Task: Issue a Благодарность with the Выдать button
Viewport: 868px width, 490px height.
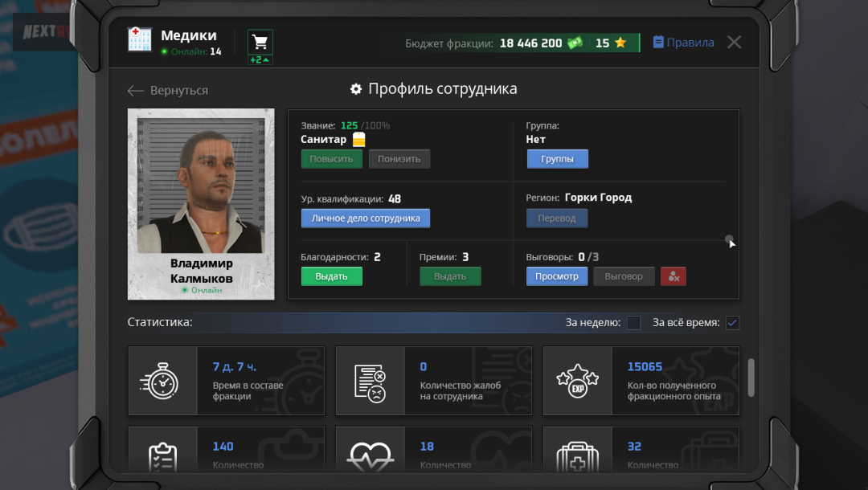Action: tap(331, 276)
